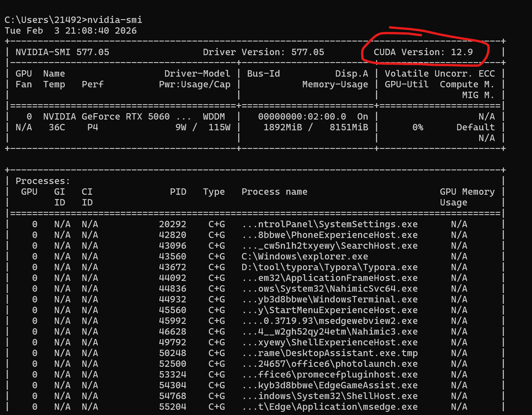Click the ShellHost.exe process name
The width and height of the screenshot is (532, 415).
point(330,396)
